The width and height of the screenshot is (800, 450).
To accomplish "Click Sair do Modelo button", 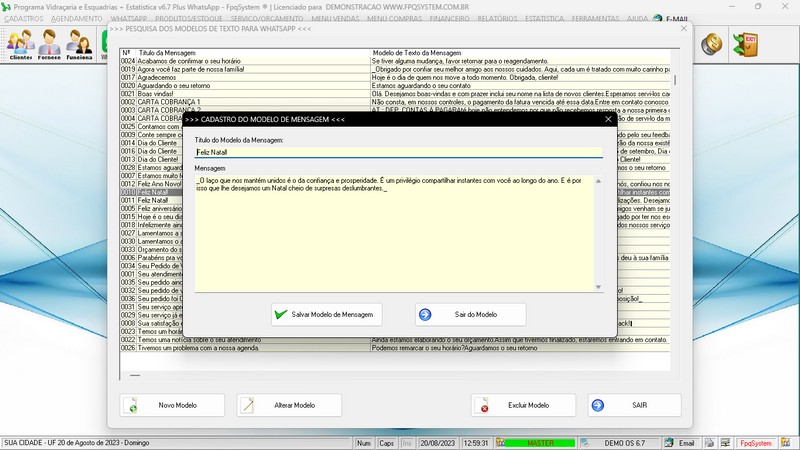I will (x=470, y=314).
